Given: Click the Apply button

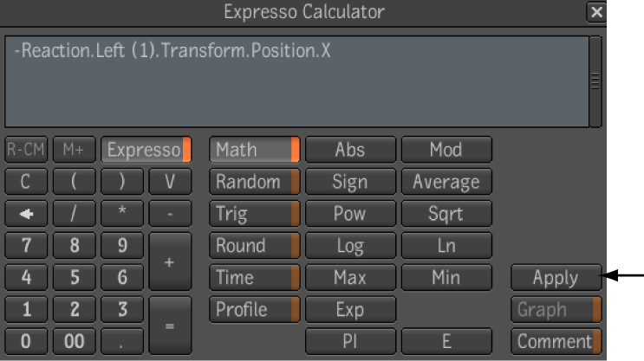Looking at the screenshot, I should (x=556, y=278).
